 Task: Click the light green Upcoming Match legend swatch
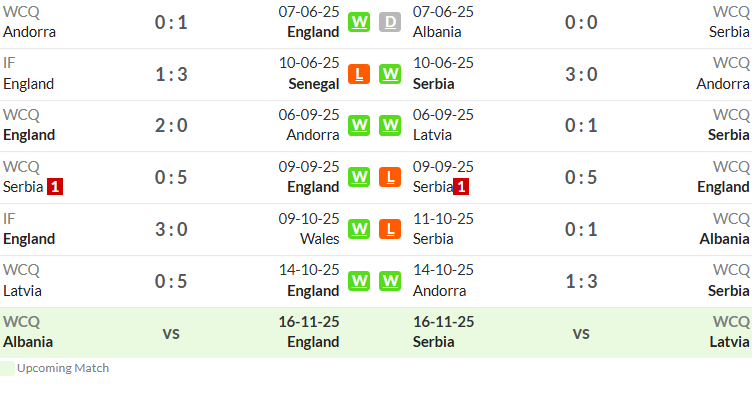(x=7, y=368)
